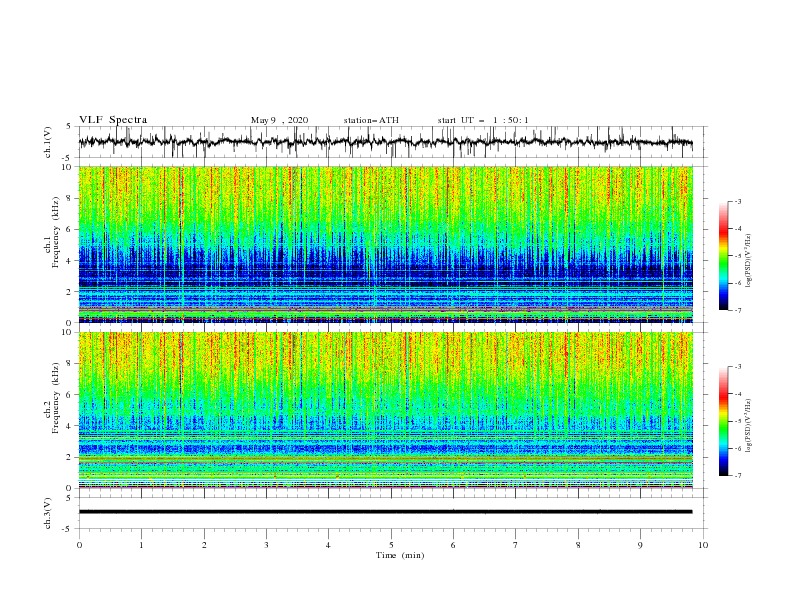The width and height of the screenshot is (792, 612).
Task: Click time axis tick label "1"
Action: (141, 545)
